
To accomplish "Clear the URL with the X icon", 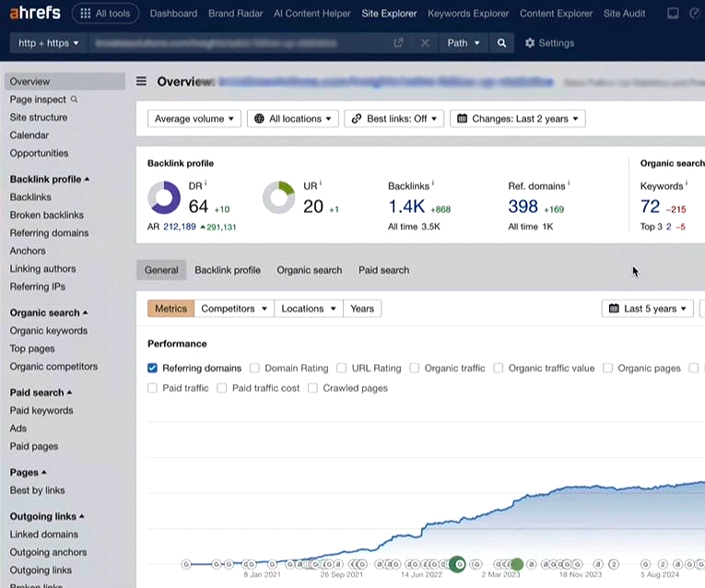I will [x=425, y=43].
